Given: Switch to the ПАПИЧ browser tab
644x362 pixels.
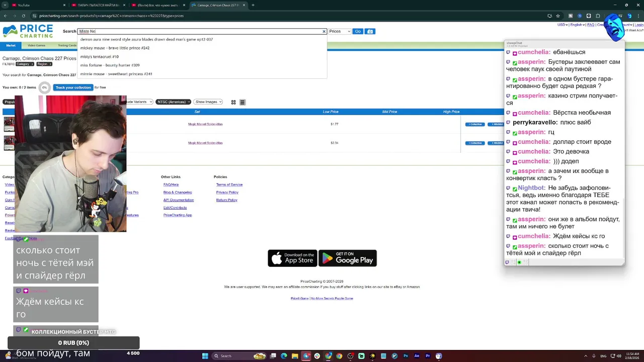Looking at the screenshot, I should tap(99, 5).
